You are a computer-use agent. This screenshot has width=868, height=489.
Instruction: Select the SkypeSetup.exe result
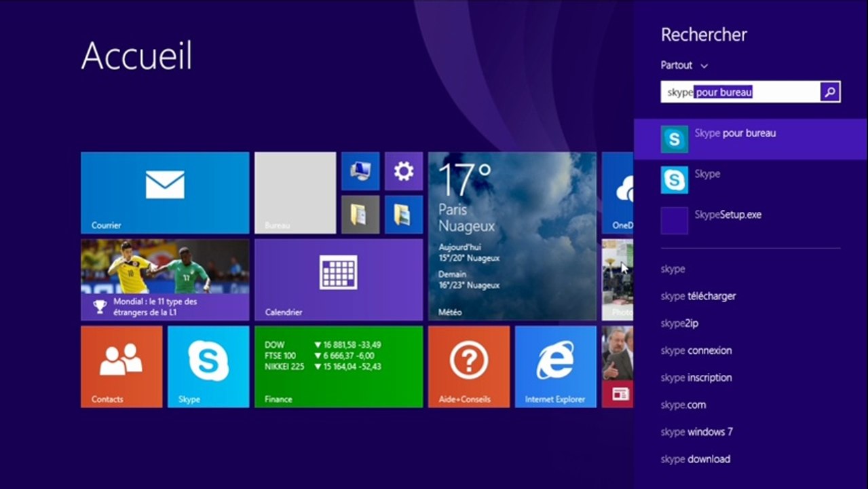click(x=751, y=221)
